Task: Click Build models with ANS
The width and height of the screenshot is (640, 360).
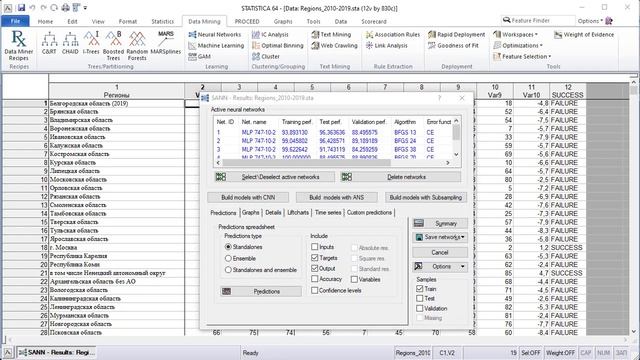Action: [x=337, y=198]
